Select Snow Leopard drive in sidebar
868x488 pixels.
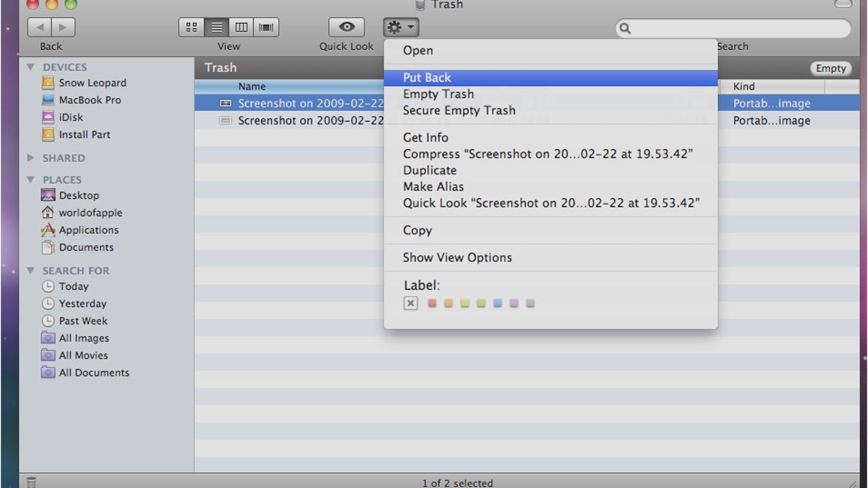pyautogui.click(x=92, y=82)
